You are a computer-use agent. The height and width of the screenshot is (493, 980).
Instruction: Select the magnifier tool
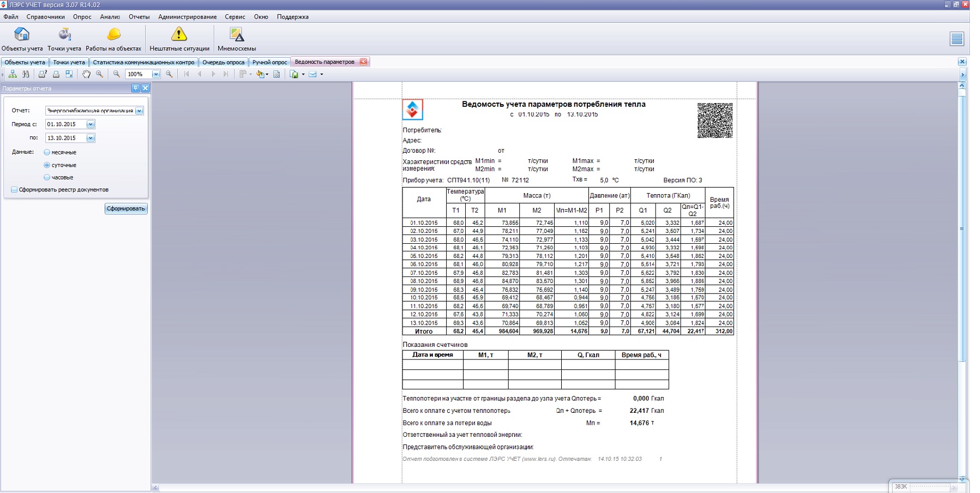[99, 74]
